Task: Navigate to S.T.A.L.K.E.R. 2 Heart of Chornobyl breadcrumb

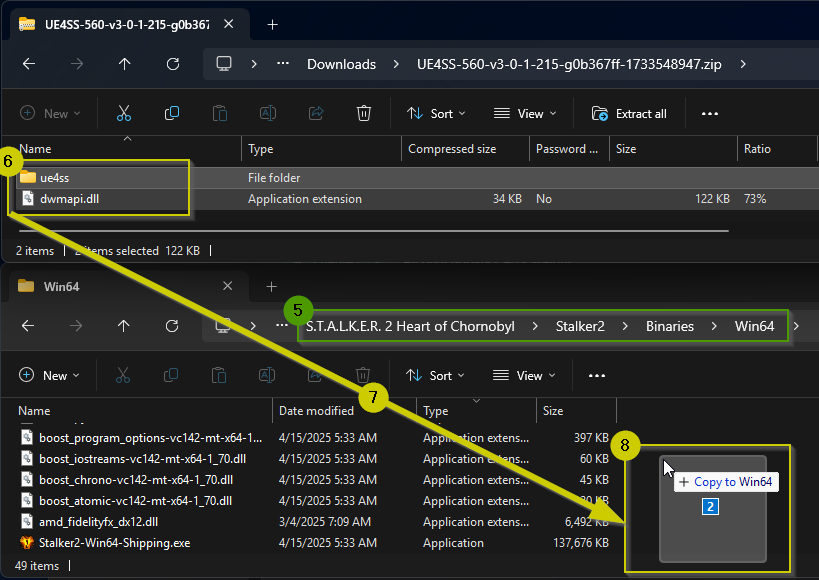Action: point(410,326)
